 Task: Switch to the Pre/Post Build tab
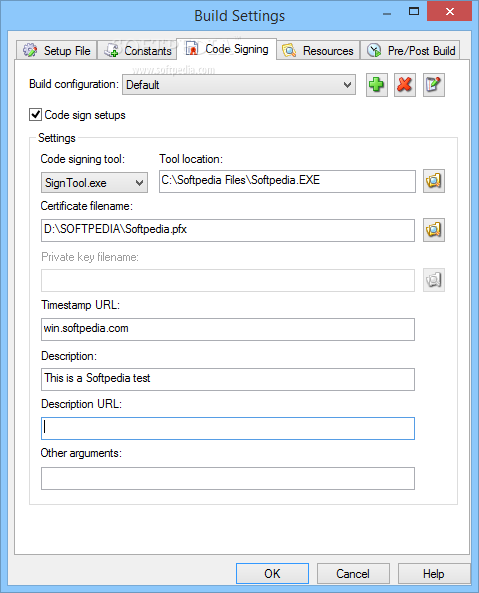(411, 50)
